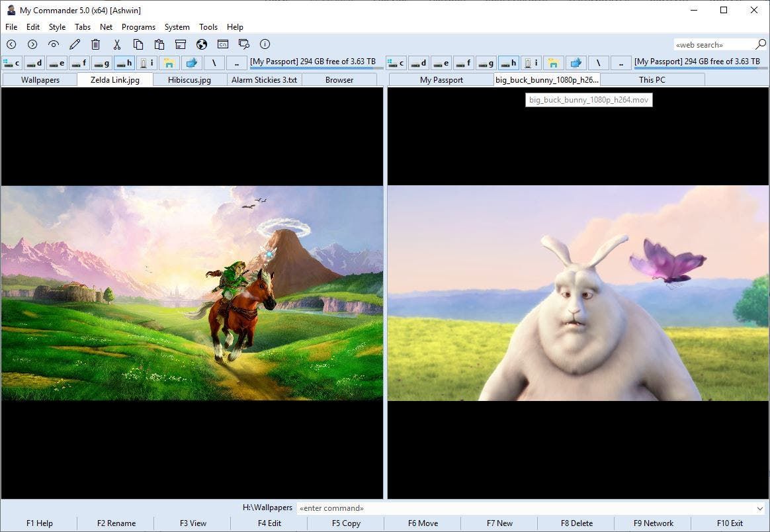Click the Forward arrow toolbar icon
This screenshot has height=532, width=770.
coord(32,44)
